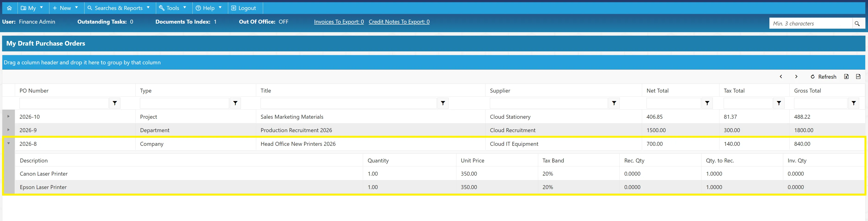Select Department type cell

click(x=195, y=130)
